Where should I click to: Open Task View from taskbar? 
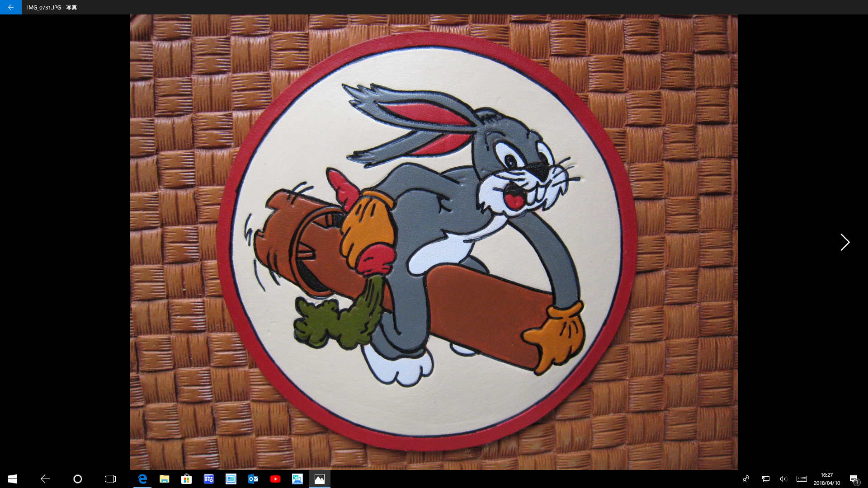click(x=110, y=479)
